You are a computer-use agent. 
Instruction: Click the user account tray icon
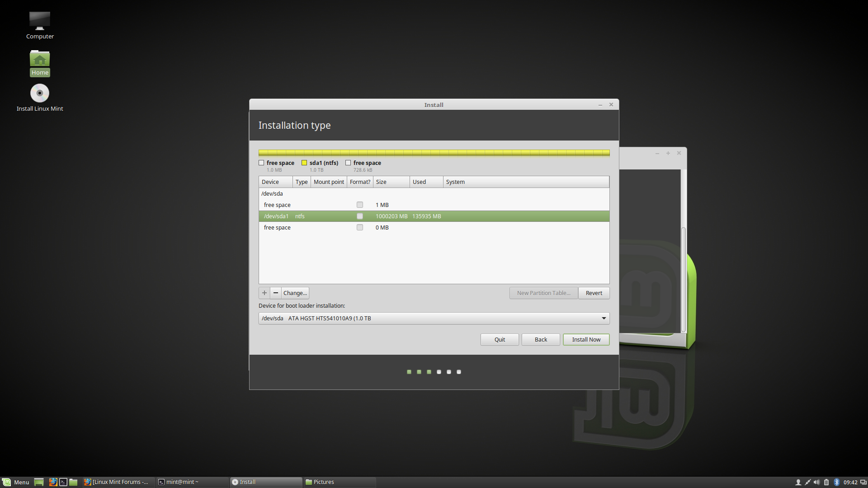click(798, 482)
